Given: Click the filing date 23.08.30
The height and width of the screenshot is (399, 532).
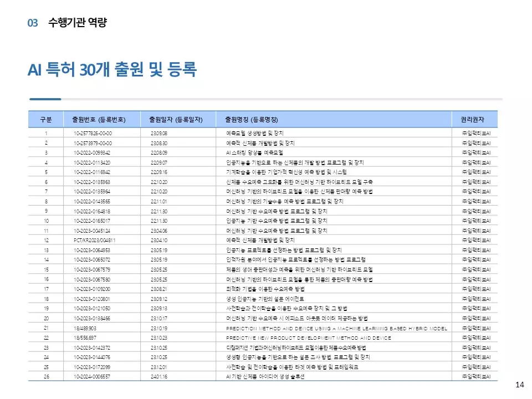Looking at the screenshot, I should coord(159,143).
